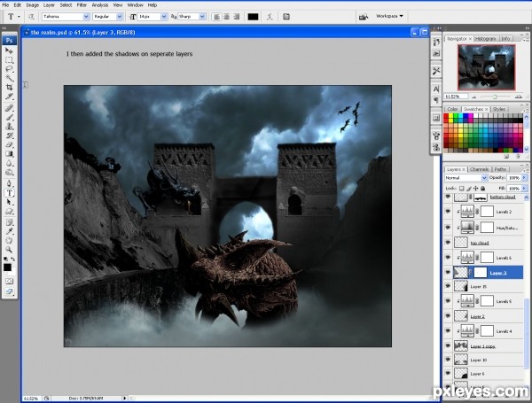532x403 pixels.
Task: Select the Dodge tool
Action: (9, 172)
